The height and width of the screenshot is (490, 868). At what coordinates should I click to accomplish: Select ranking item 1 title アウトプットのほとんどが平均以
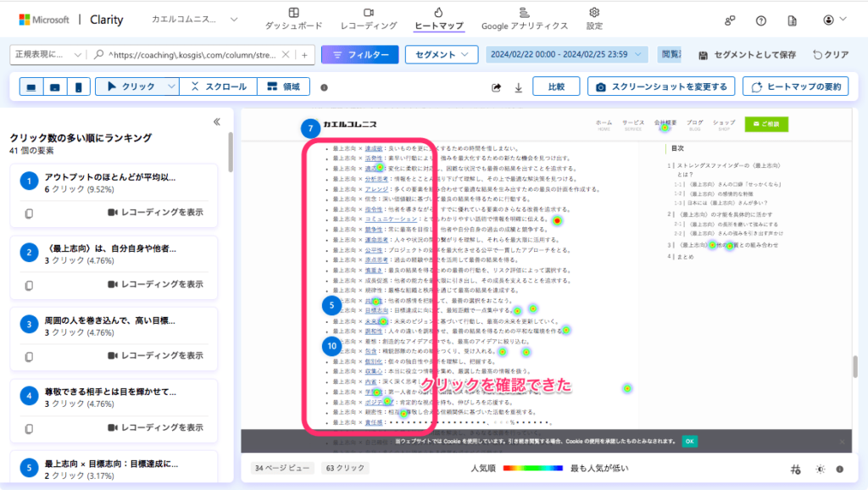[110, 177]
